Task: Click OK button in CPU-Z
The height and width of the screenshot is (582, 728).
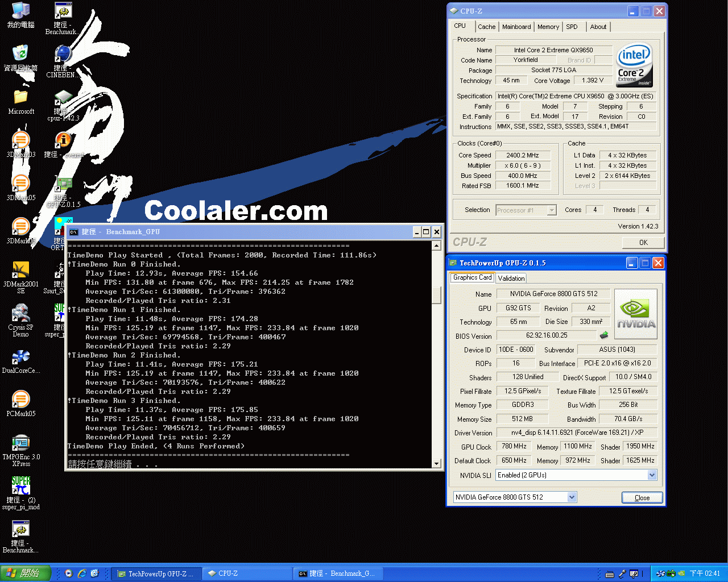Action: point(643,242)
